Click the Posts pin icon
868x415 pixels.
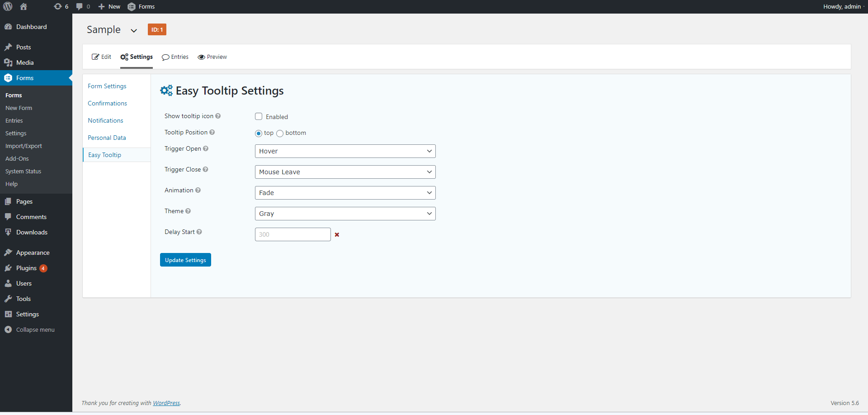8,47
